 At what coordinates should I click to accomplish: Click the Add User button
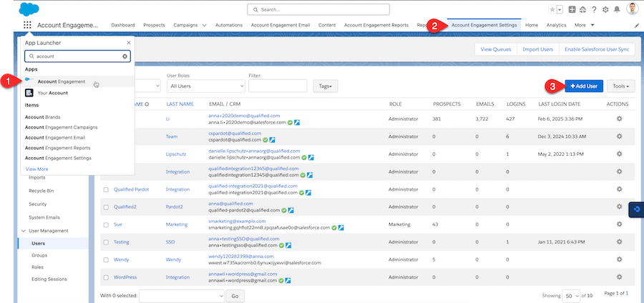(x=584, y=86)
